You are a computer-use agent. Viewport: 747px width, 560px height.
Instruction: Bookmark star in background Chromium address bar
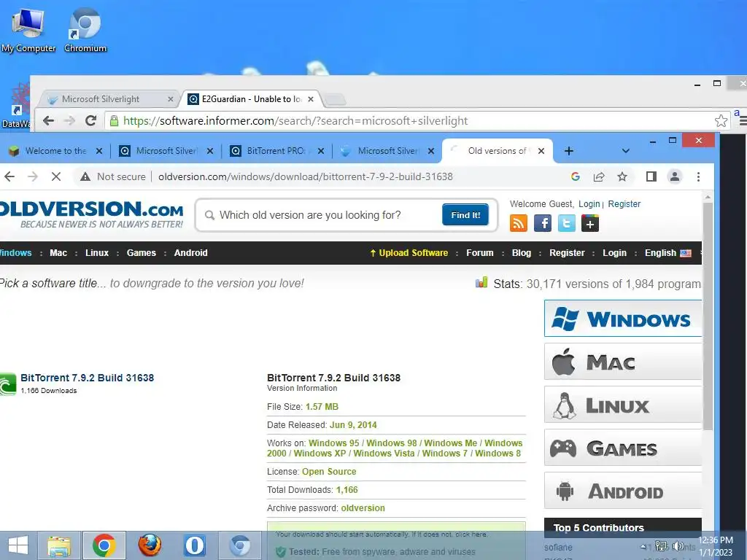(720, 121)
